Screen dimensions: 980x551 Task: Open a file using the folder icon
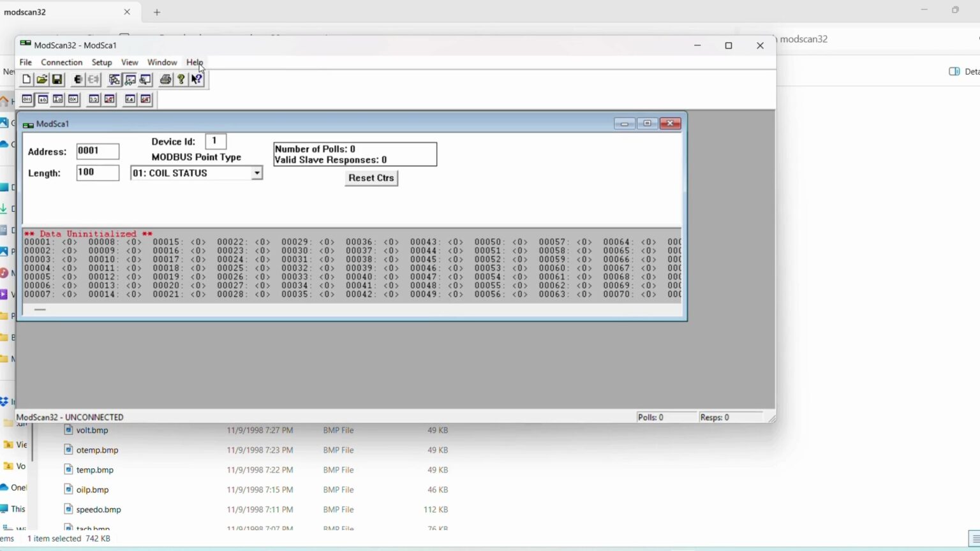tap(41, 80)
